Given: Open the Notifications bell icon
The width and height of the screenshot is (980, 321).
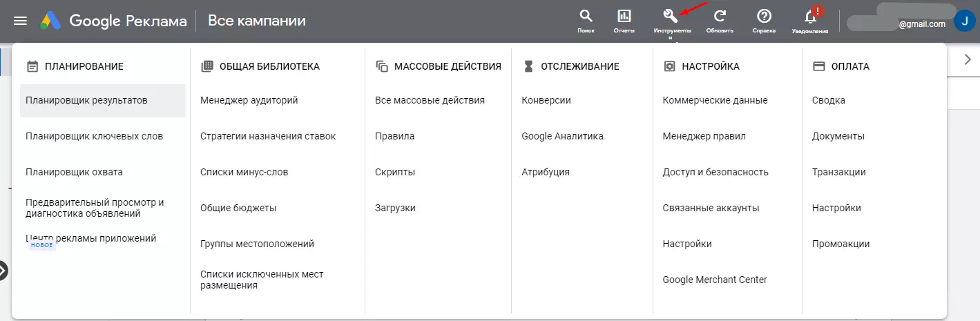Looking at the screenshot, I should [x=811, y=16].
